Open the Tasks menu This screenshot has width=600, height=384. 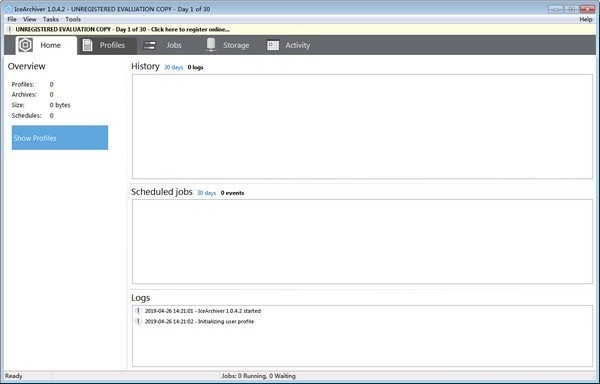[x=51, y=19]
